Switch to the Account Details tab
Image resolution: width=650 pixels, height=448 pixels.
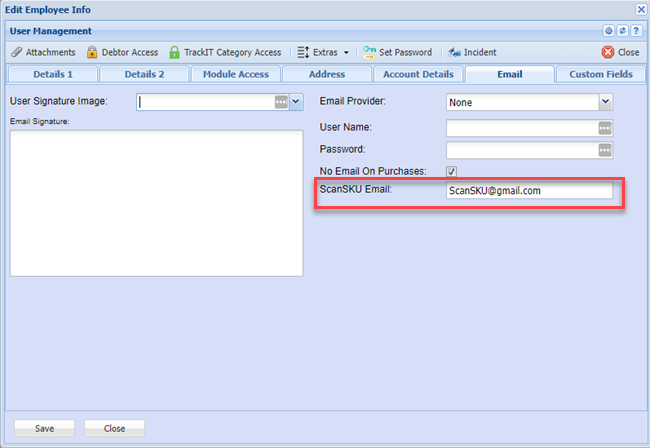(x=418, y=74)
